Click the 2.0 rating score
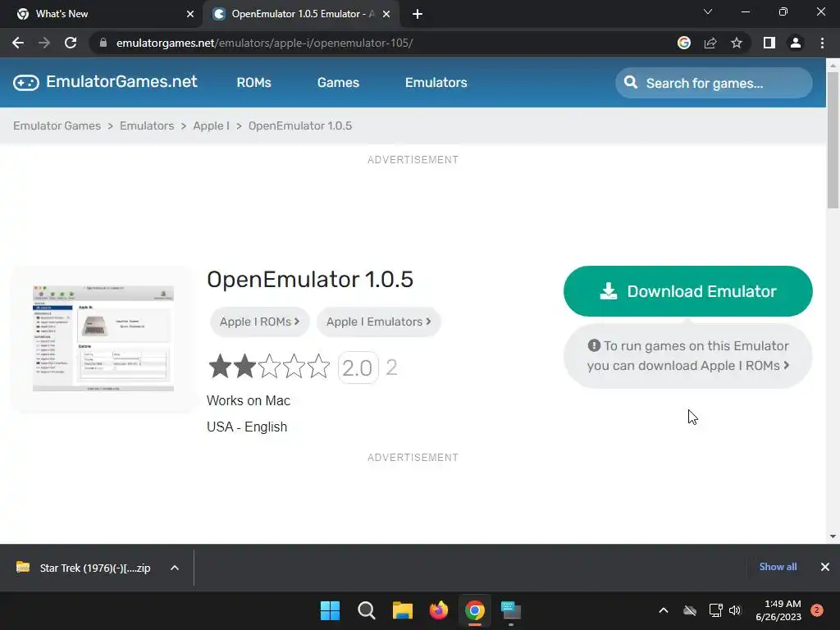The width and height of the screenshot is (840, 630). pyautogui.click(x=358, y=367)
